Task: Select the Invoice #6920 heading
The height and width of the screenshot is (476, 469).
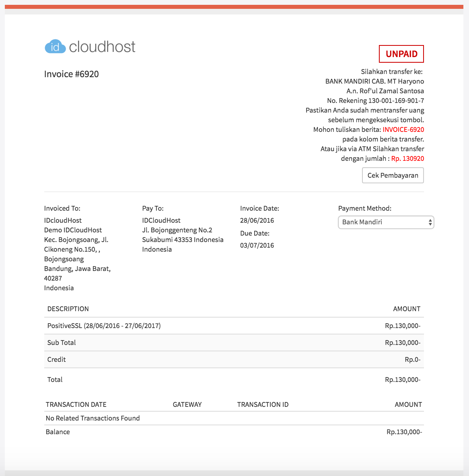Action: click(71, 74)
